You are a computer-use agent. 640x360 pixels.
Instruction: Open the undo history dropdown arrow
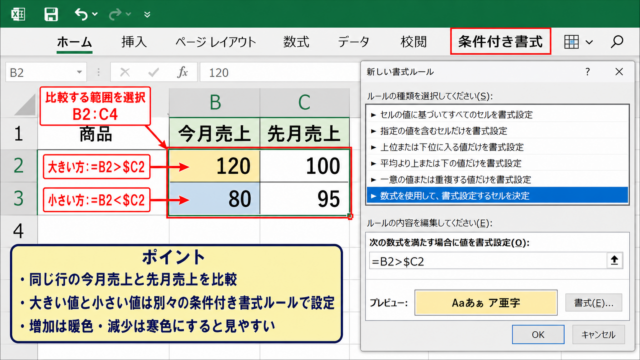(x=95, y=14)
